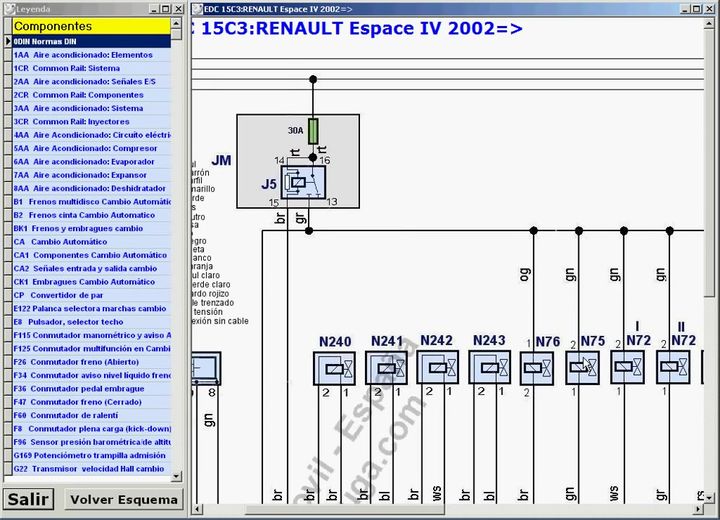Select '8AA Aire acondicionado: Deshidratador'
This screenshot has width=720, height=520.
[x=91, y=188]
